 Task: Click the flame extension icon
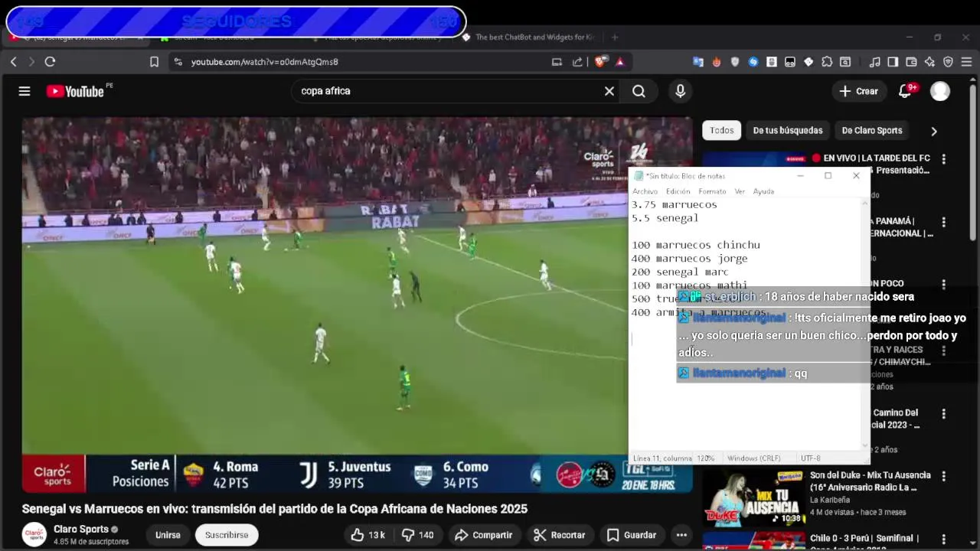[x=717, y=62]
